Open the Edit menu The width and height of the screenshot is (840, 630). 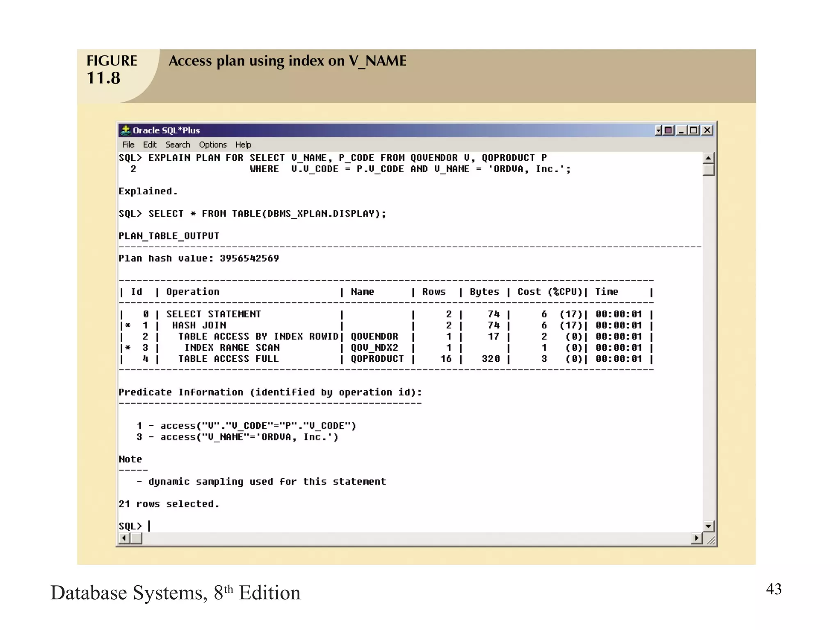(149, 144)
